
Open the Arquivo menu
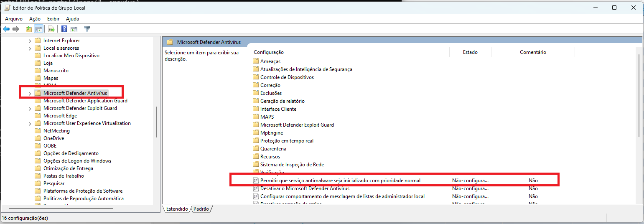14,19
